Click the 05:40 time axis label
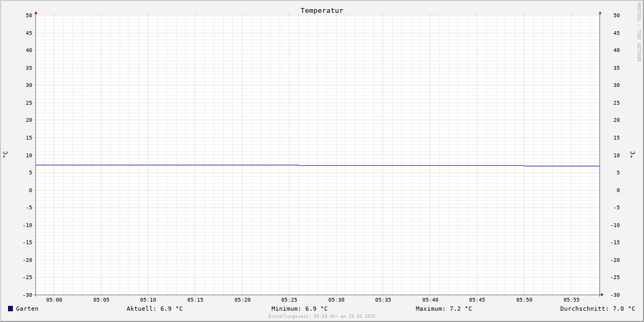 click(x=430, y=299)
